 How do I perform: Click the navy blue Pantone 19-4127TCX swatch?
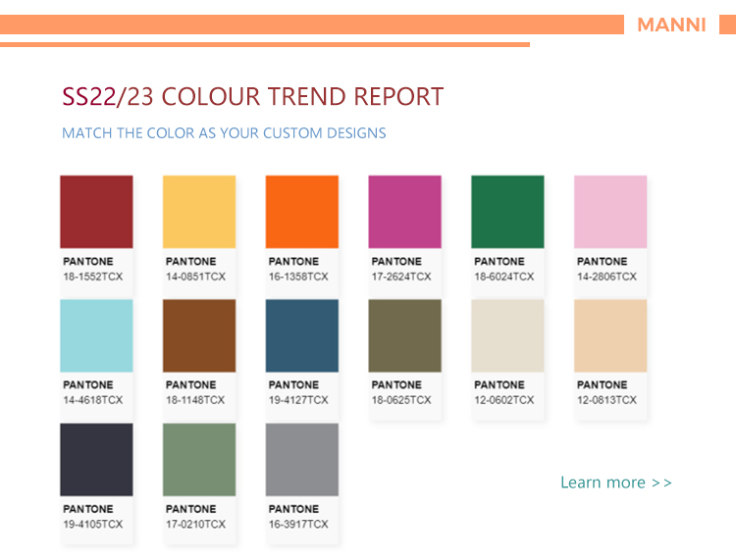[302, 335]
